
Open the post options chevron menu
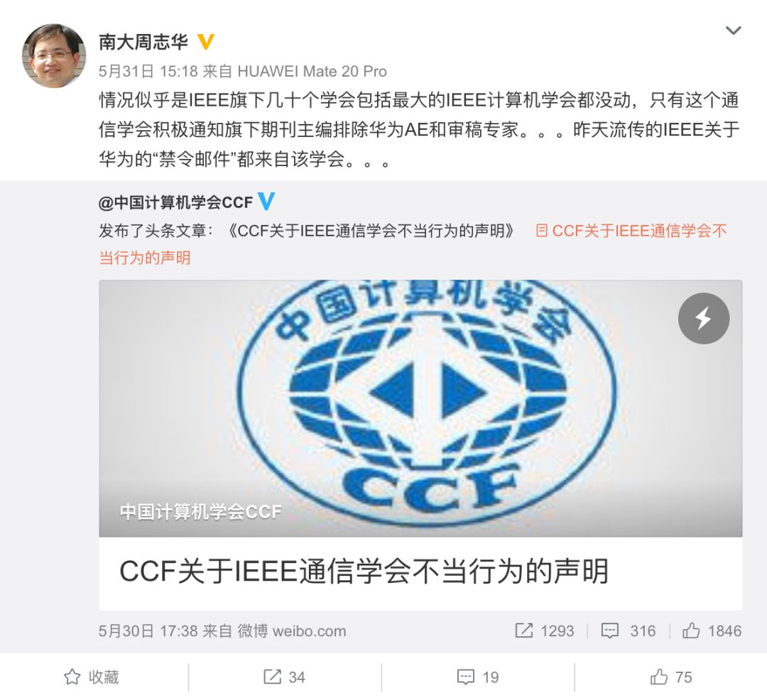tap(733, 31)
